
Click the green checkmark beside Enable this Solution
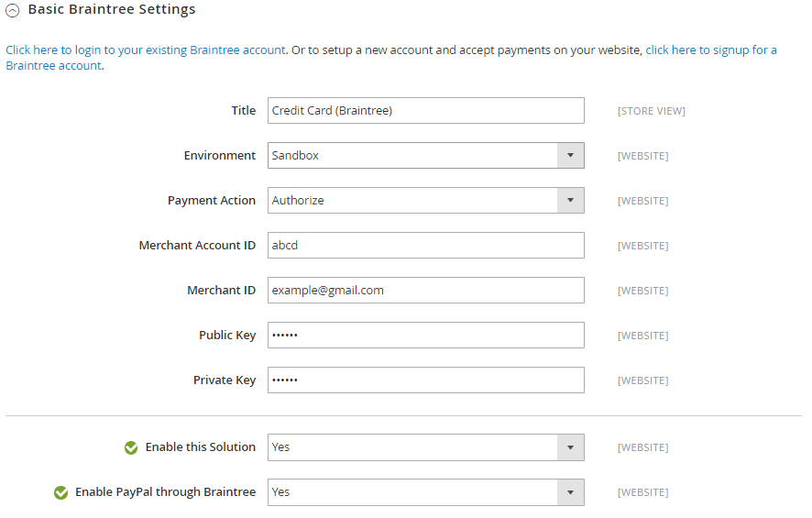[131, 448]
